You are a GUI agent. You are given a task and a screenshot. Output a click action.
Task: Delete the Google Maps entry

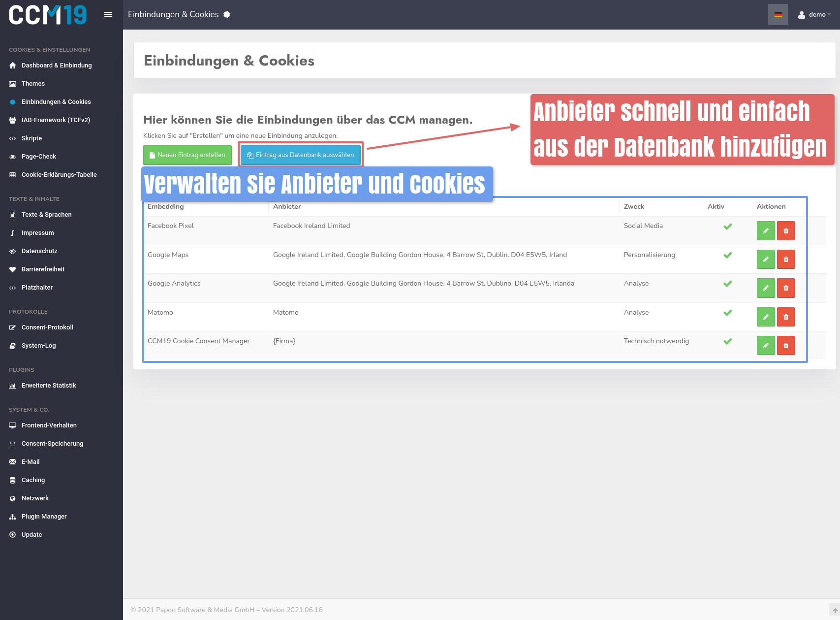click(786, 260)
